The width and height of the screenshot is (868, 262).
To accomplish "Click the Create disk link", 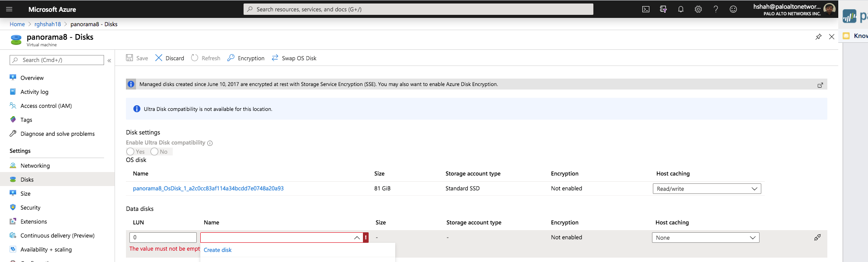I will (x=217, y=250).
